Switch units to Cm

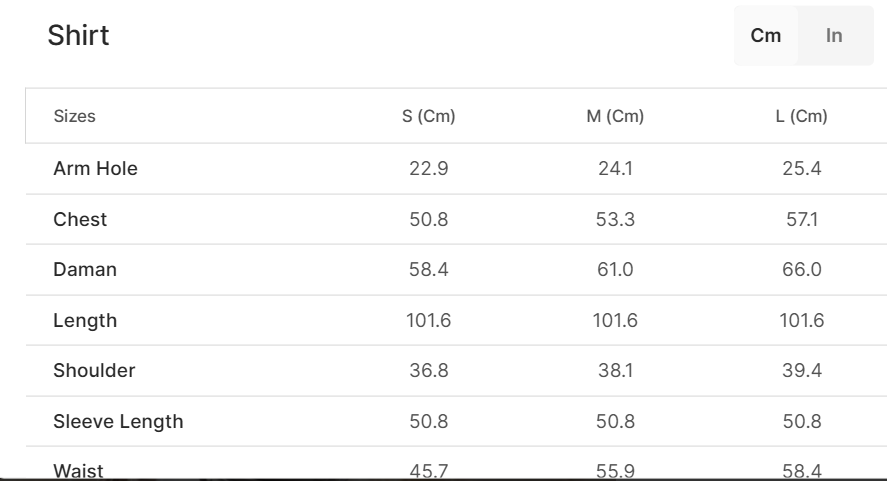point(766,36)
